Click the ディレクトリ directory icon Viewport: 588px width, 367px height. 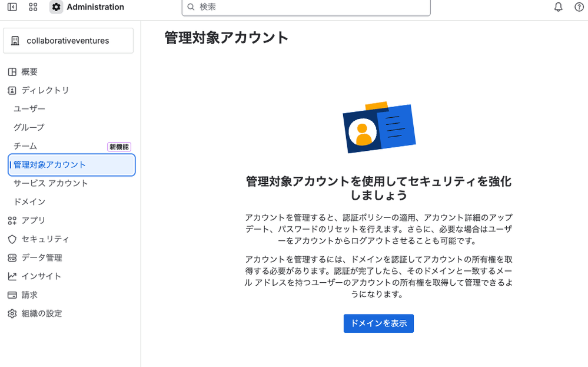(x=14, y=90)
